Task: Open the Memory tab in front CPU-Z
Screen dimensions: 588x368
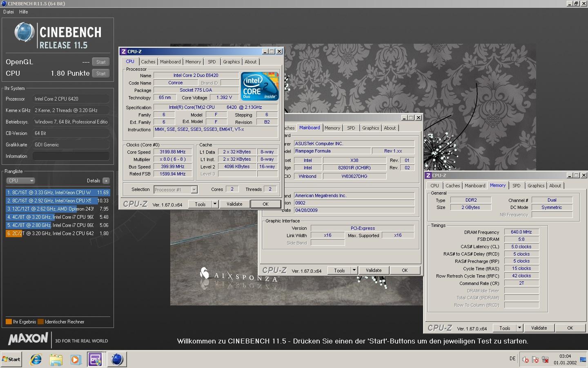Action: pos(193,62)
